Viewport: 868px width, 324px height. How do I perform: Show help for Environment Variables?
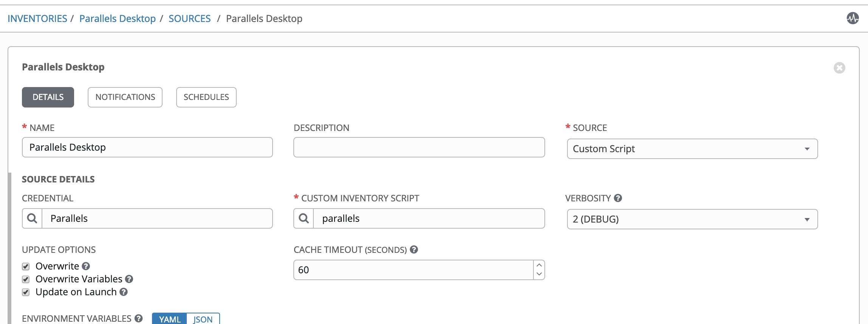[x=139, y=318]
